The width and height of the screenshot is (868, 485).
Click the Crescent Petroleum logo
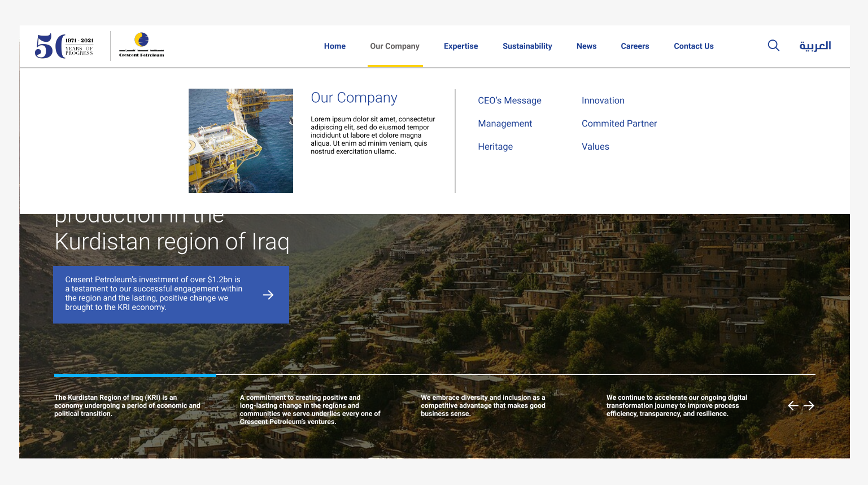pyautogui.click(x=141, y=46)
